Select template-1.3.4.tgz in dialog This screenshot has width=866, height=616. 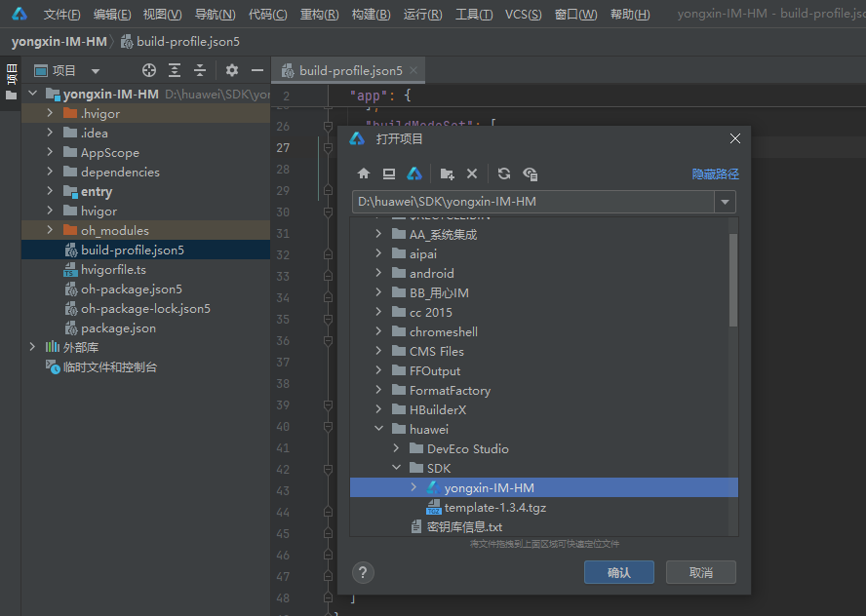pyautogui.click(x=494, y=507)
